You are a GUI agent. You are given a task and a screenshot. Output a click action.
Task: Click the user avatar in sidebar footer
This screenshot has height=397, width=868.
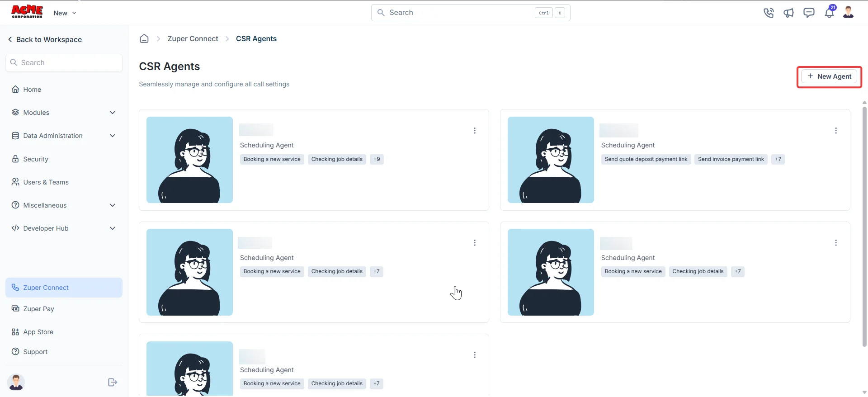pyautogui.click(x=16, y=383)
